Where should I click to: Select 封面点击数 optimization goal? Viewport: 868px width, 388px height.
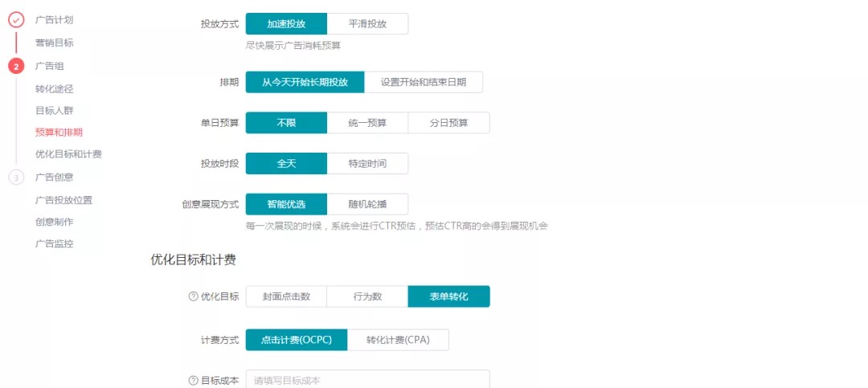click(x=286, y=296)
